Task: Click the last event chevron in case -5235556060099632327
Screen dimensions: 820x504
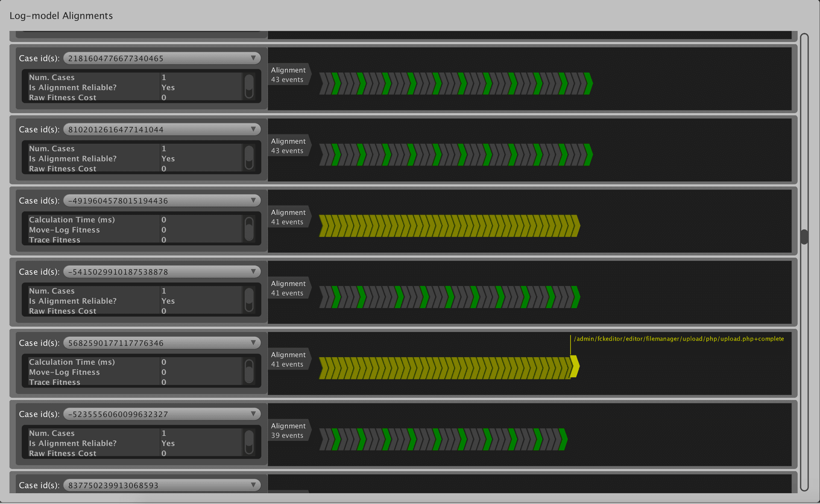Action: tap(562, 440)
